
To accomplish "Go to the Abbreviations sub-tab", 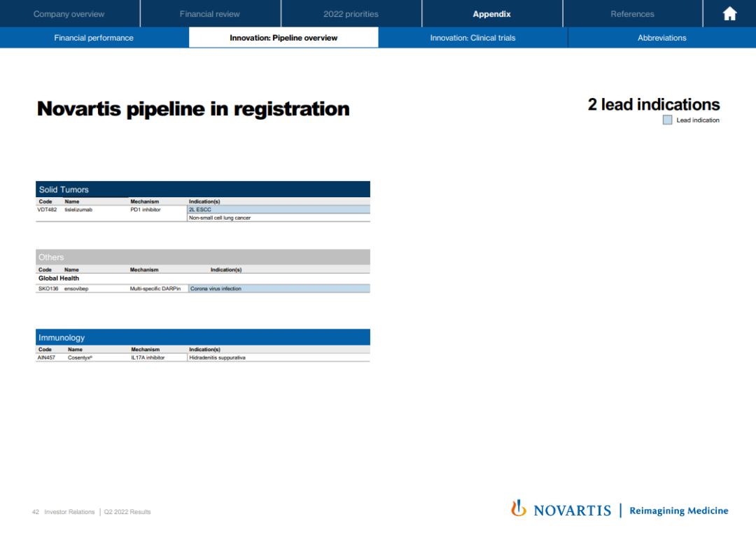I will pos(662,38).
